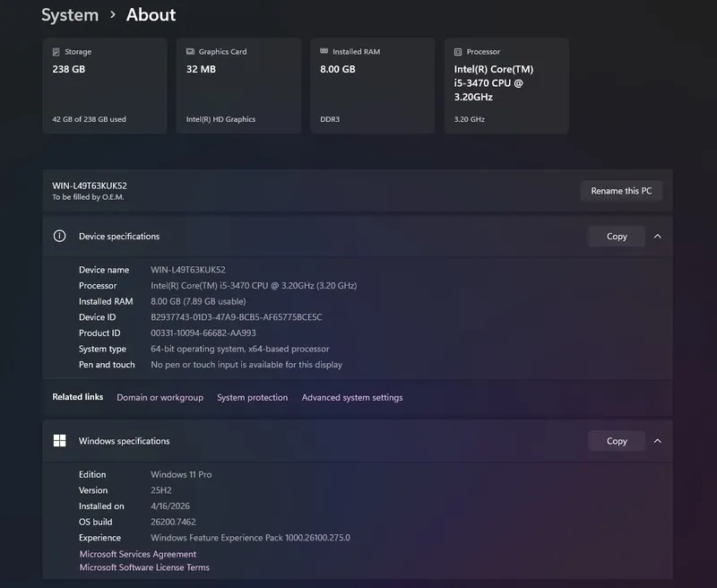
Task: Click 'Intel(R) HD Graphics' text
Action: (220, 119)
